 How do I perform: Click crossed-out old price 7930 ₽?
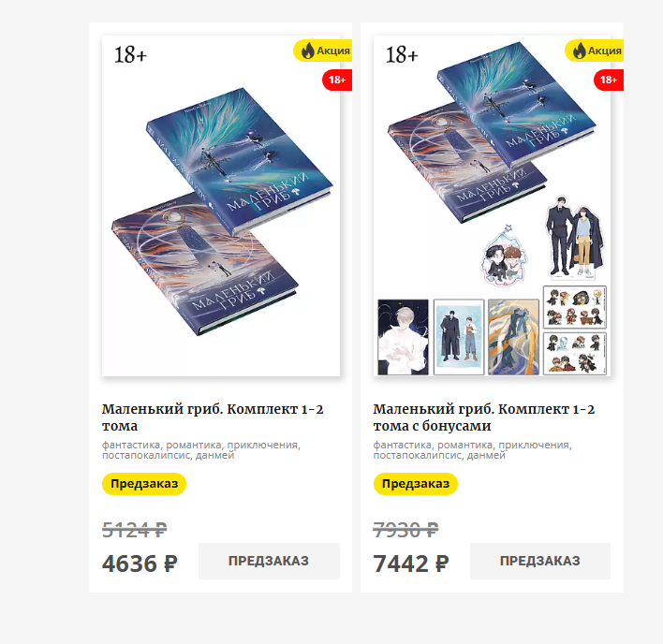(x=405, y=530)
